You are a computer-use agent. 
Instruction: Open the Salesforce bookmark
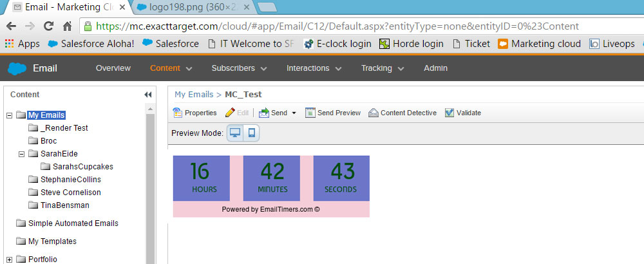pos(171,44)
